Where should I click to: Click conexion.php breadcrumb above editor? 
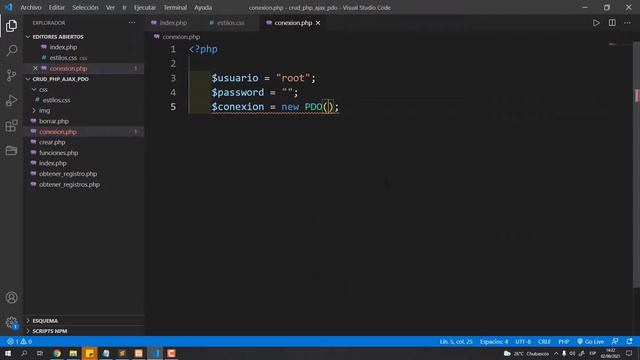pyautogui.click(x=181, y=37)
